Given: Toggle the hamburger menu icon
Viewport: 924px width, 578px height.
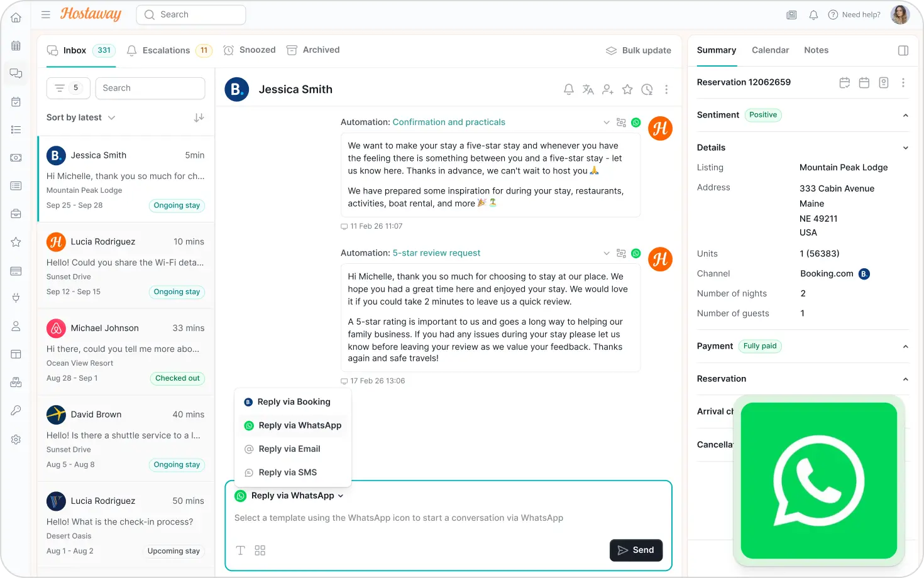Looking at the screenshot, I should pos(46,14).
